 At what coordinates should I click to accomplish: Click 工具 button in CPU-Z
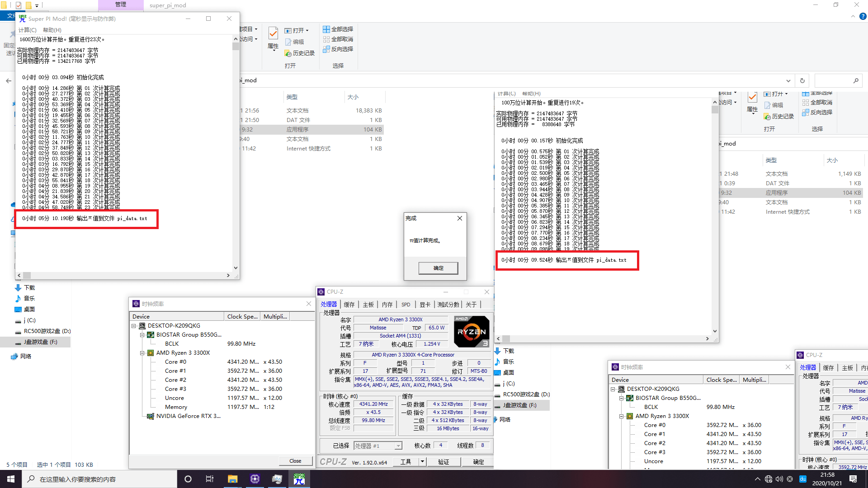pos(406,461)
